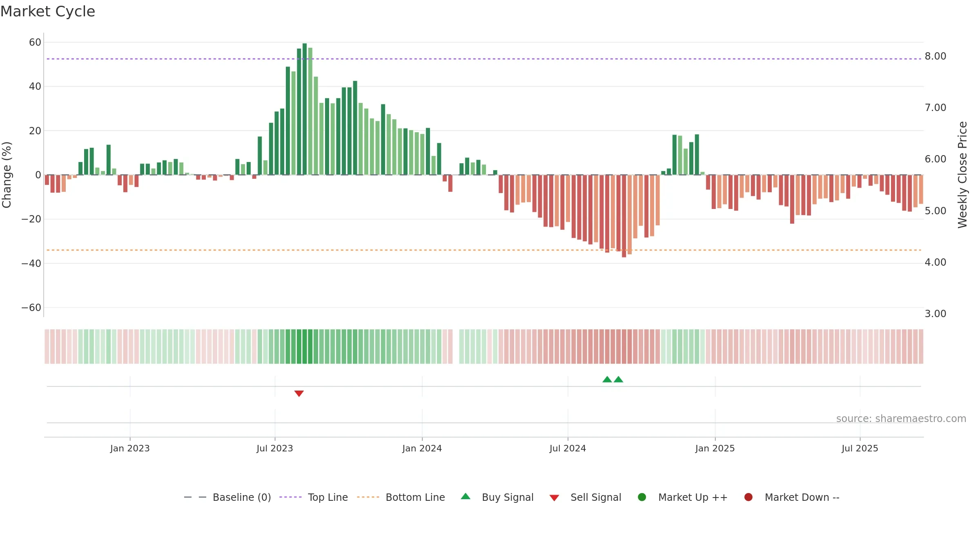Screen dimensions: 980x551
Task: Click the Weekly Close Price axis title
Action: pyautogui.click(x=962, y=175)
